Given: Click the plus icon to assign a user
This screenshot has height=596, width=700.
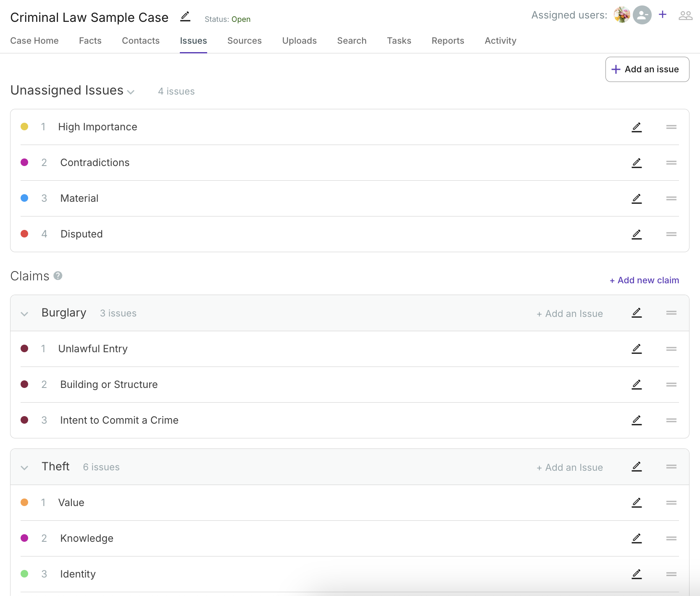Looking at the screenshot, I should point(663,15).
